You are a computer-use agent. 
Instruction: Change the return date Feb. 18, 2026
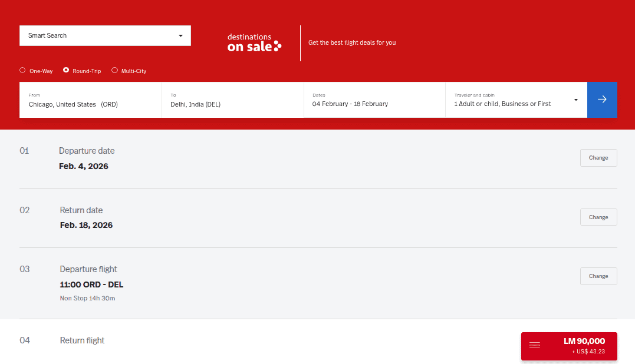598,217
